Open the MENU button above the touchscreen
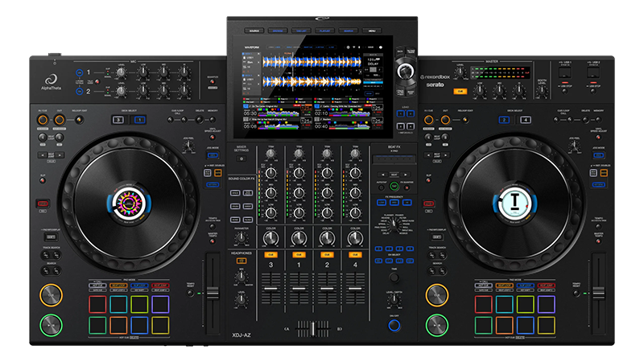Viewport: 644px width, 362px height. (x=371, y=31)
